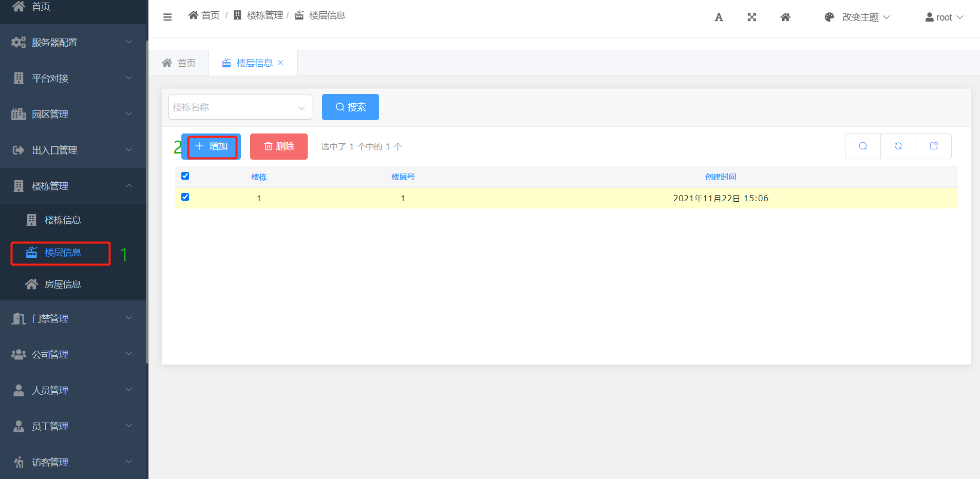Viewport: 980px width, 479px height.
Task: Open the 楼栋名称 dropdown
Action: tap(240, 107)
